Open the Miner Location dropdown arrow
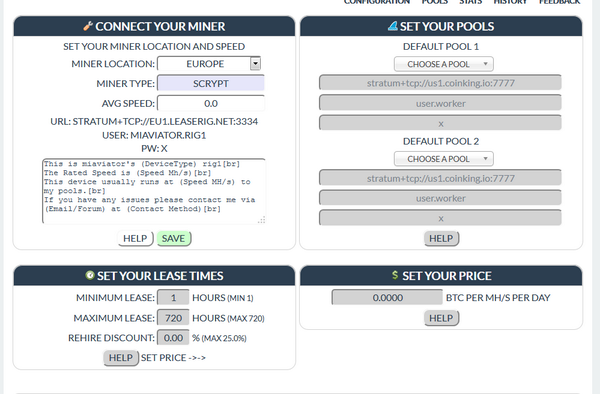This screenshot has height=394, width=600. 255,63
